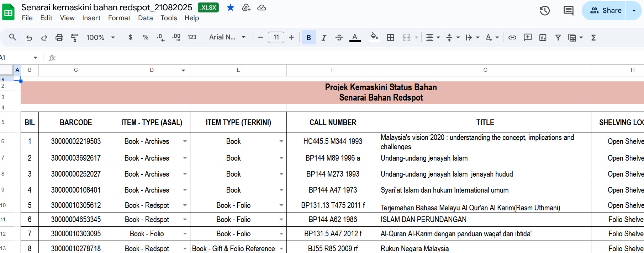Click the Insert chart icon
Image resolution: width=644 pixels, height=253 pixels.
(x=543, y=38)
